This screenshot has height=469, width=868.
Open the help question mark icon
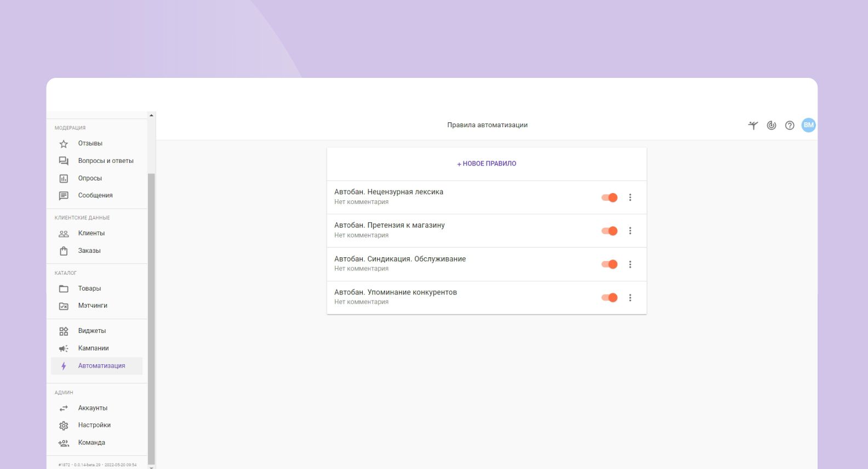point(790,126)
